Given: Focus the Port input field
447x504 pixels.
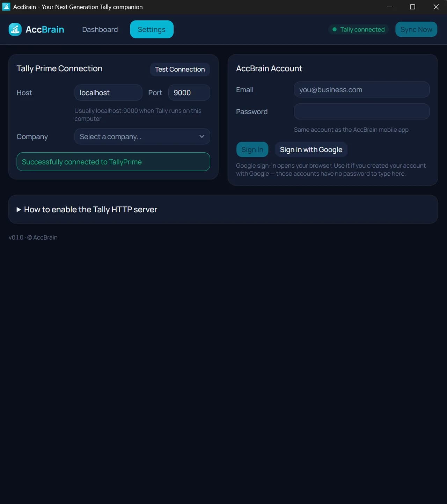Looking at the screenshot, I should point(189,93).
